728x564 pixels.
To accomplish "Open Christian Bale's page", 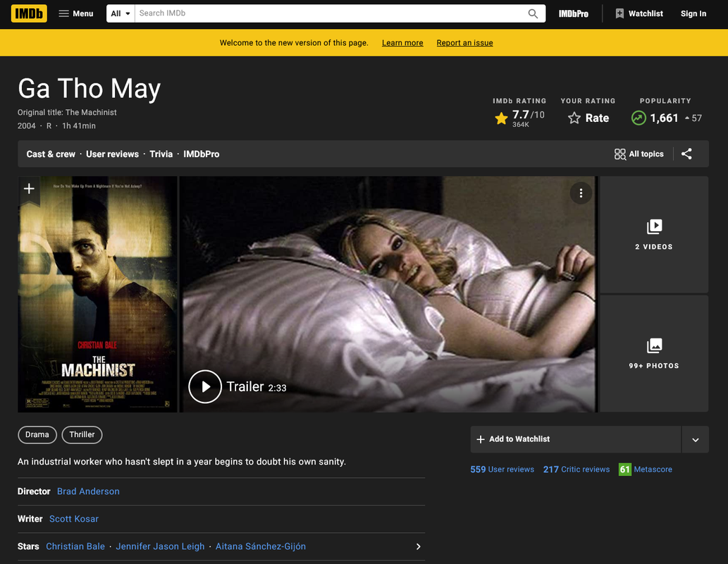I will click(x=75, y=547).
